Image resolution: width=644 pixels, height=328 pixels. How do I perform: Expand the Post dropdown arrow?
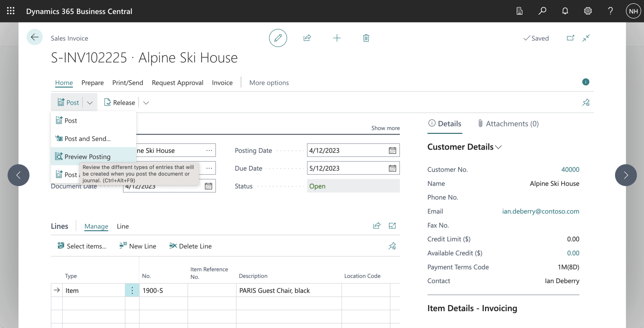pyautogui.click(x=90, y=103)
